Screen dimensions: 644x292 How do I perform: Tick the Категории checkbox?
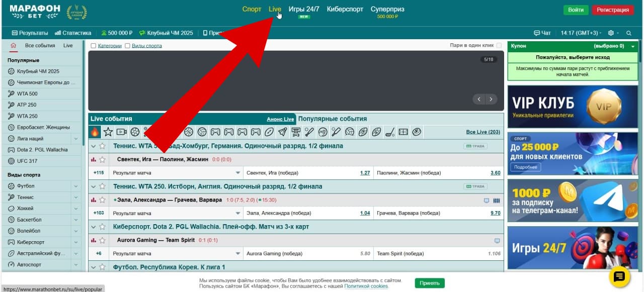pos(94,46)
